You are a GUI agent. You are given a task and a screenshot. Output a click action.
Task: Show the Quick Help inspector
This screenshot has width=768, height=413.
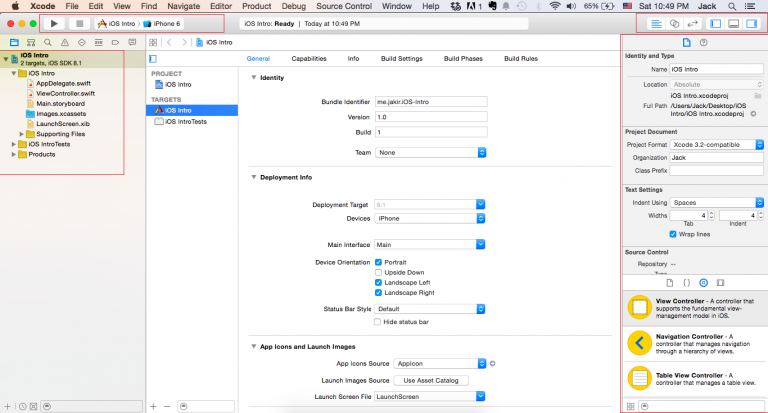tap(704, 42)
